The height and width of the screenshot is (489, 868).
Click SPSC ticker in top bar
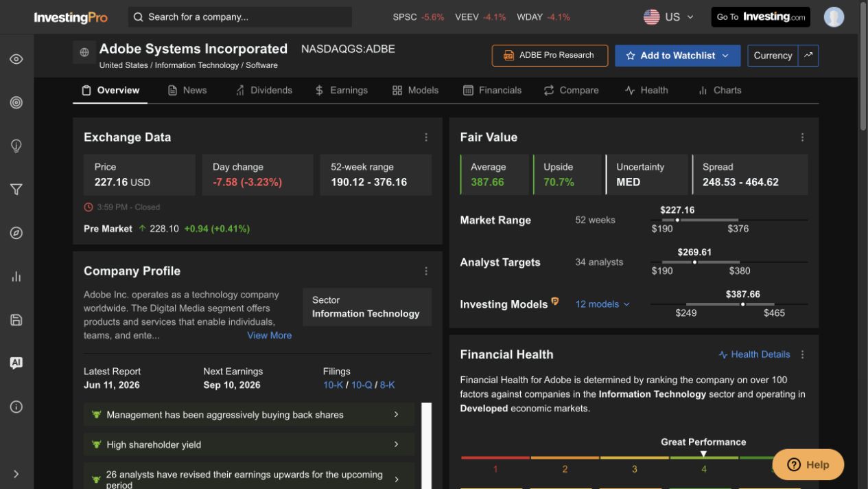click(x=419, y=17)
